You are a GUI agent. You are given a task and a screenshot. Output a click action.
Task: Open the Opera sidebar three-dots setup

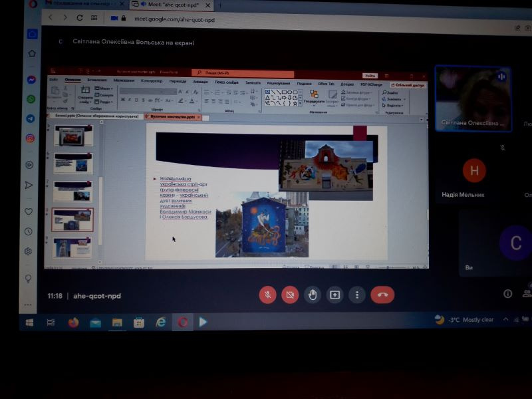(x=28, y=305)
